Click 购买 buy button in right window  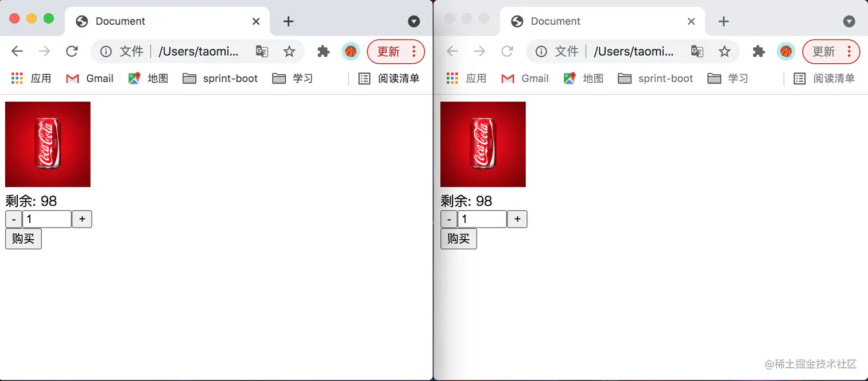pos(459,238)
